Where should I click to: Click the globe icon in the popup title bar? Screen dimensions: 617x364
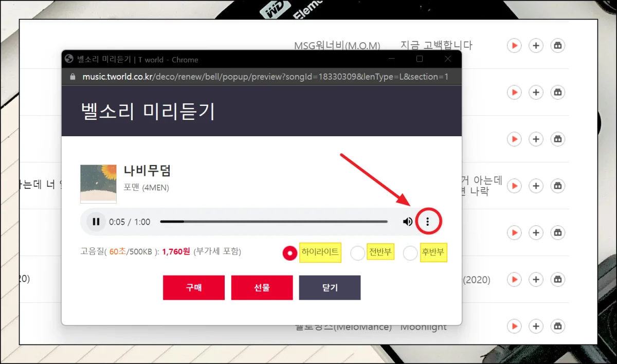point(69,60)
